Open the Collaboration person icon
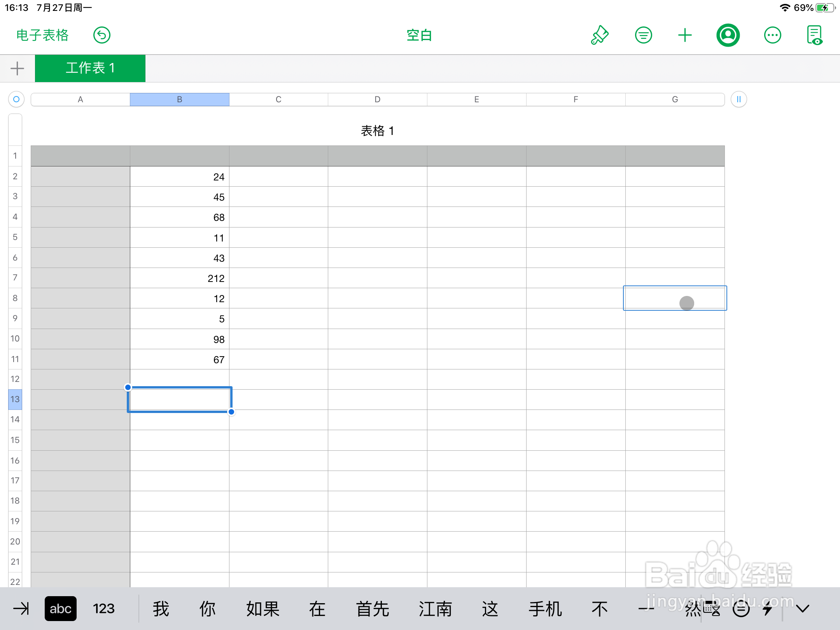840x630 pixels. click(728, 35)
